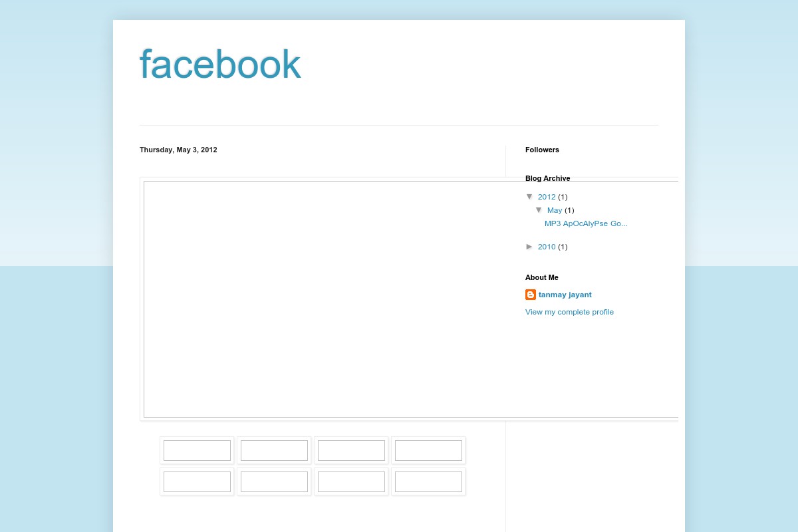Screen dimensions: 798x532
Task: Open the facebook blog title
Action: (220, 65)
